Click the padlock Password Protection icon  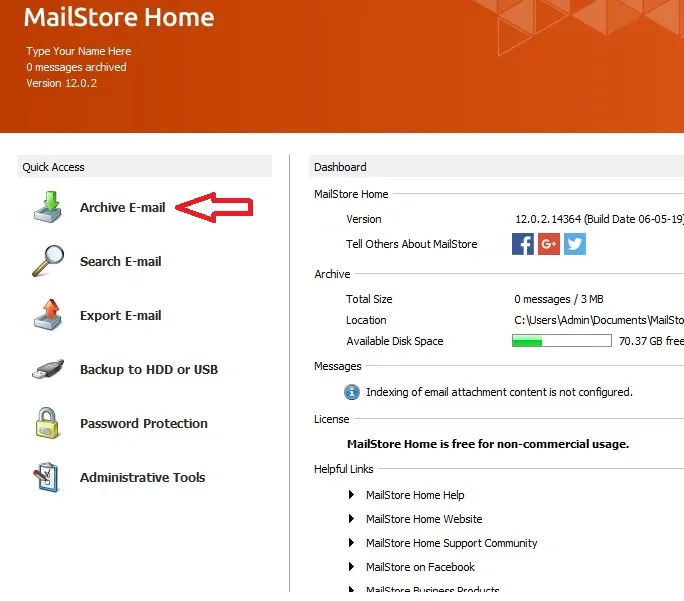click(x=47, y=423)
